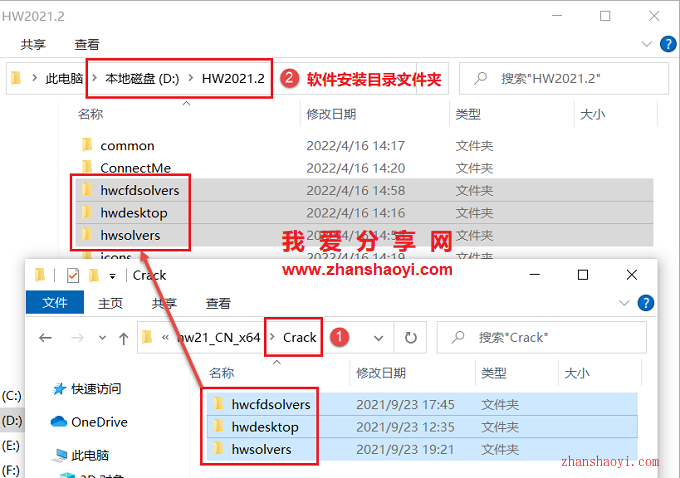
Task: Expand the « hidden breadcrumbs in Crack address bar
Action: (165, 337)
